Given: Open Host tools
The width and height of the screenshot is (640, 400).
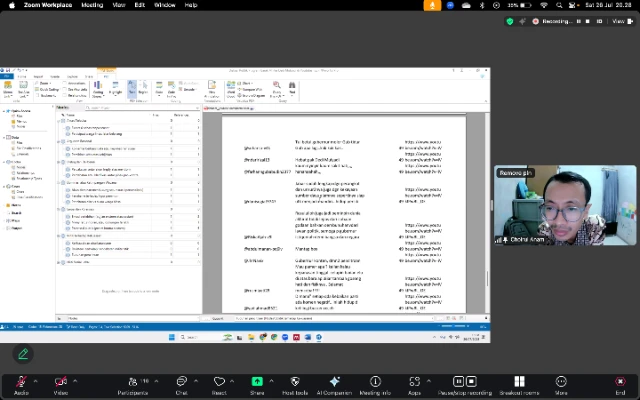Looking at the screenshot, I should pyautogui.click(x=295, y=385).
